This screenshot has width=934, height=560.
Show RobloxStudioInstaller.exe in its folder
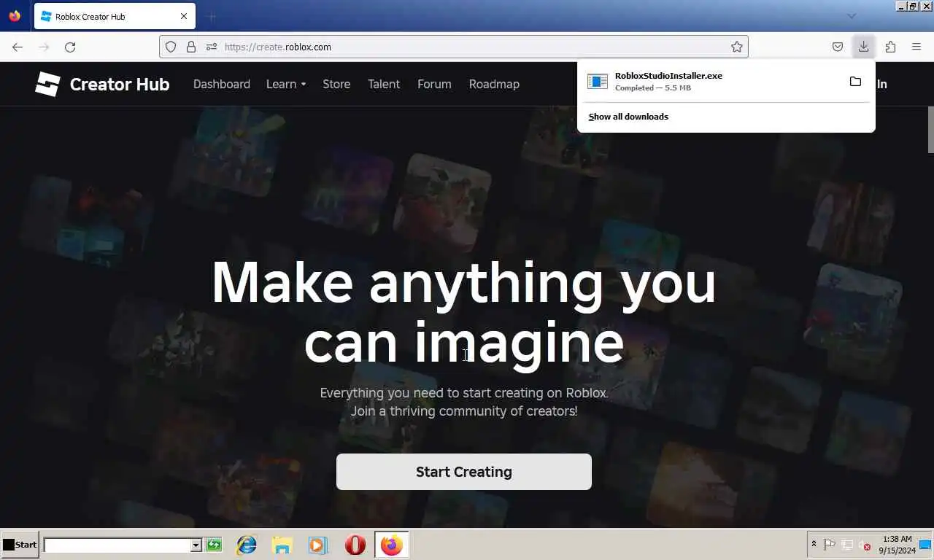tap(855, 81)
